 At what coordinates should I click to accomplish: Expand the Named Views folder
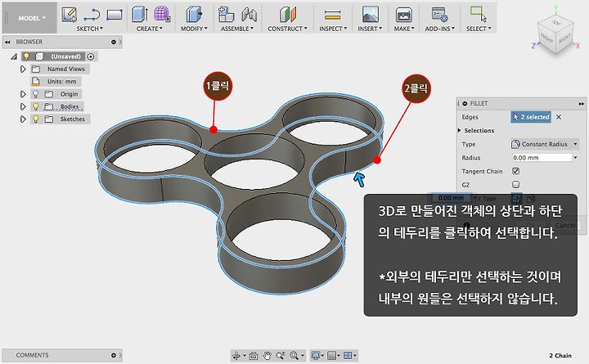(23, 69)
